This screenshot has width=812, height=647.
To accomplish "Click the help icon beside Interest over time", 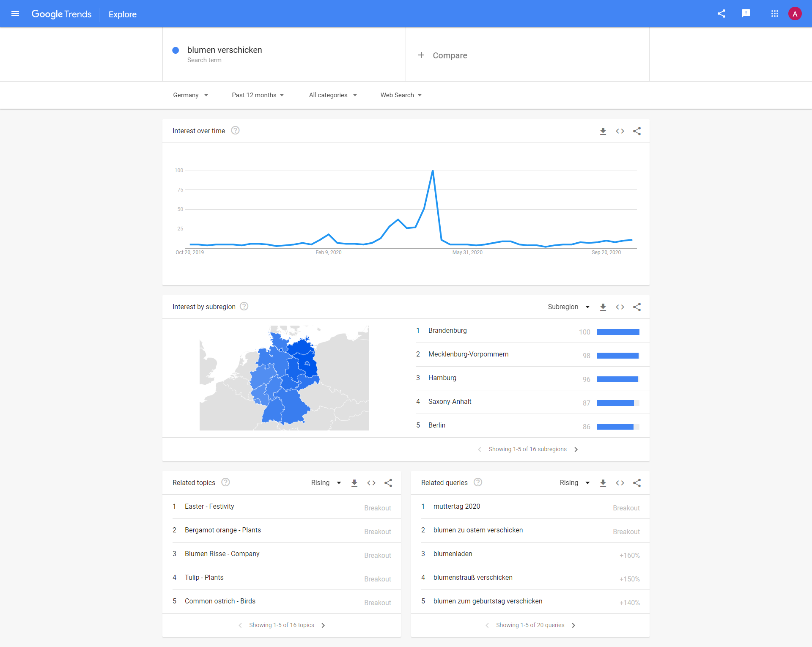I will pyautogui.click(x=236, y=131).
